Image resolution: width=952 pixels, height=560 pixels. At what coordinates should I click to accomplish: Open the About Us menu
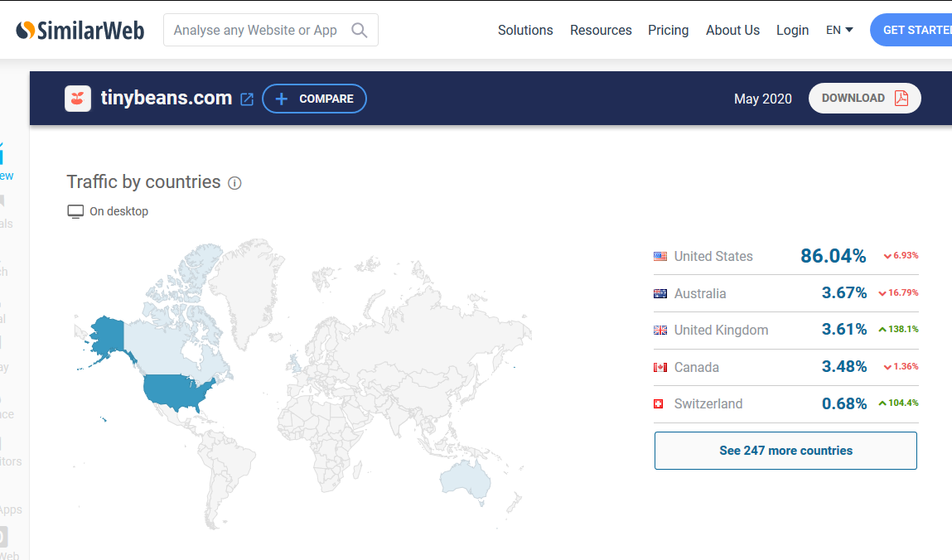732,30
